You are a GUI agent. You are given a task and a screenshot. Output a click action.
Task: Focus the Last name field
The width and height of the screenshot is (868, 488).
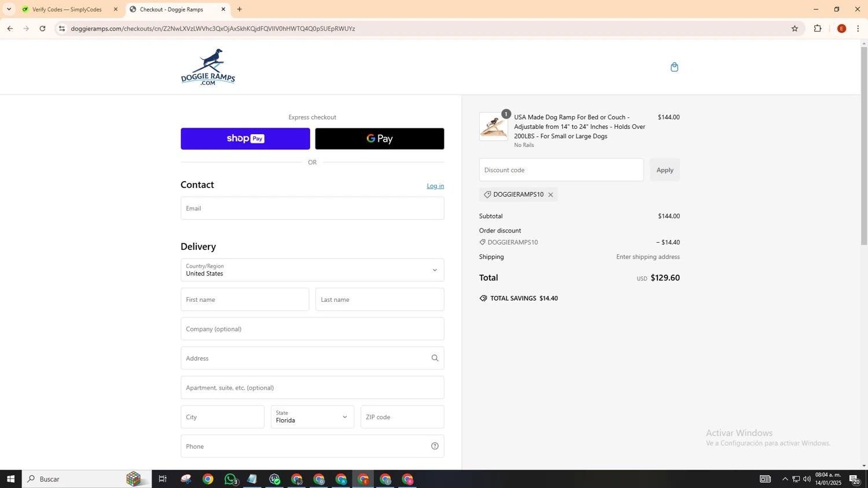pos(380,300)
